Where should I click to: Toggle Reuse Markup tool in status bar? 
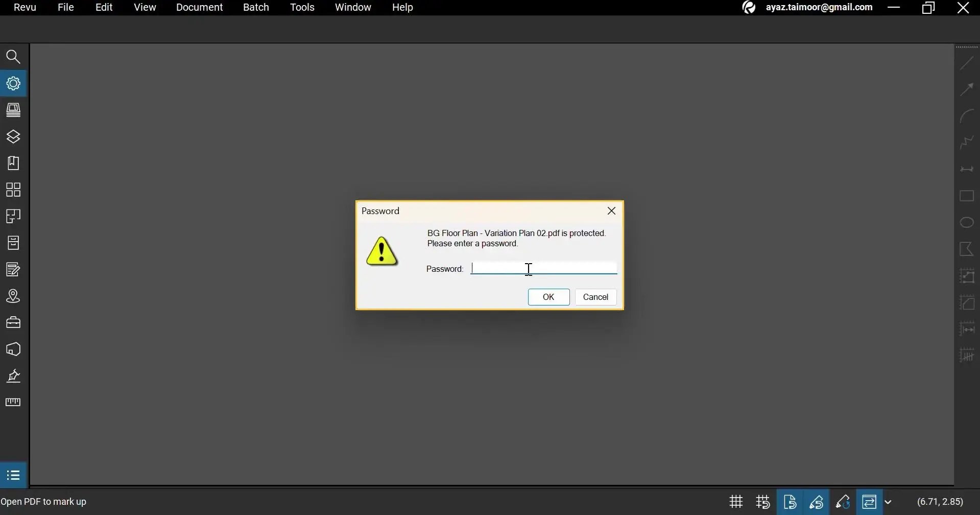[x=843, y=502]
